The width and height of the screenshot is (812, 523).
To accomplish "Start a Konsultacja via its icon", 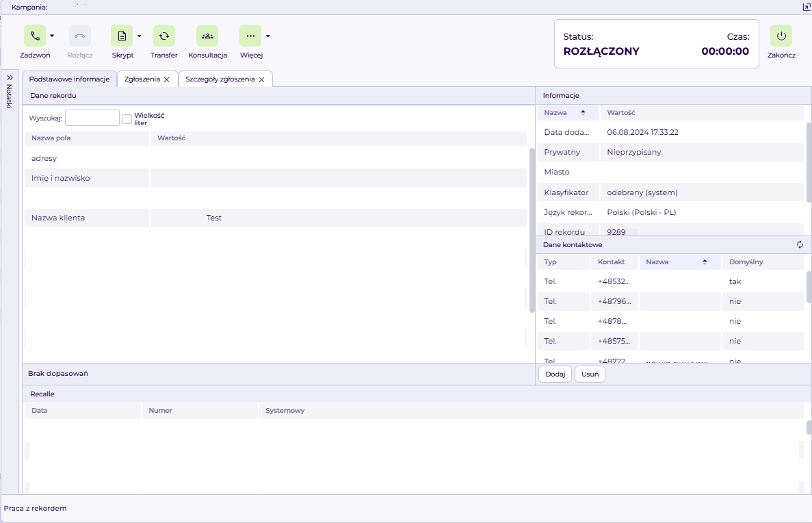I will (x=207, y=36).
